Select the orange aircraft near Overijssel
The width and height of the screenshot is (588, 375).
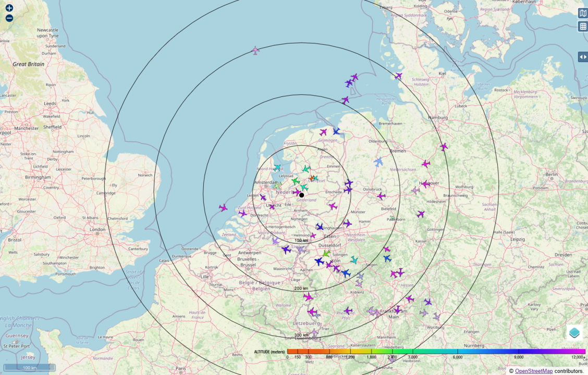312,179
